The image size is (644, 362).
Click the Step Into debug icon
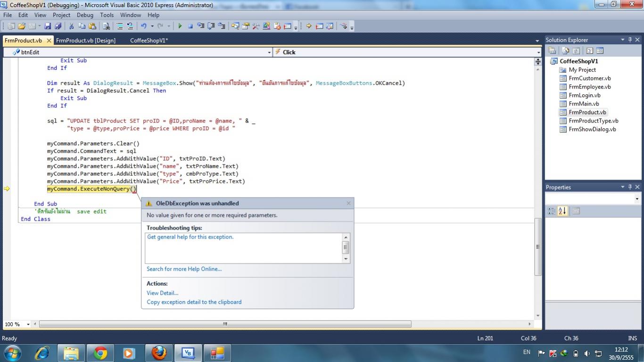(x=201, y=26)
